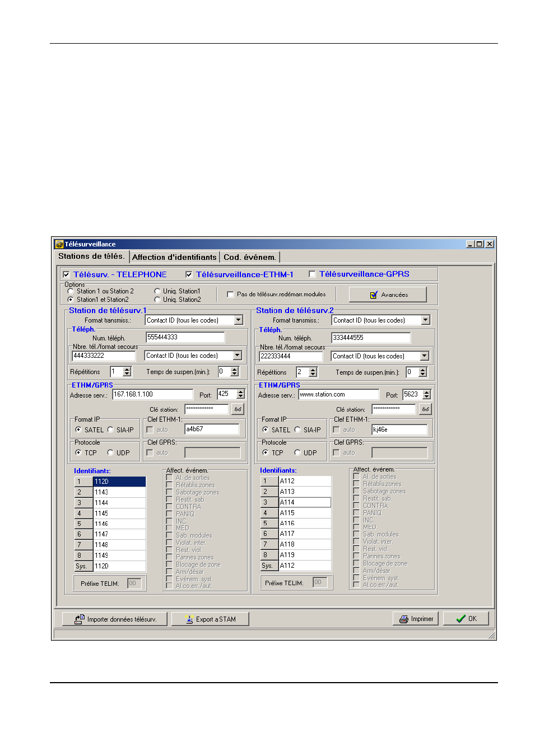Click Station 2 Clé station password field

[x=394, y=409]
